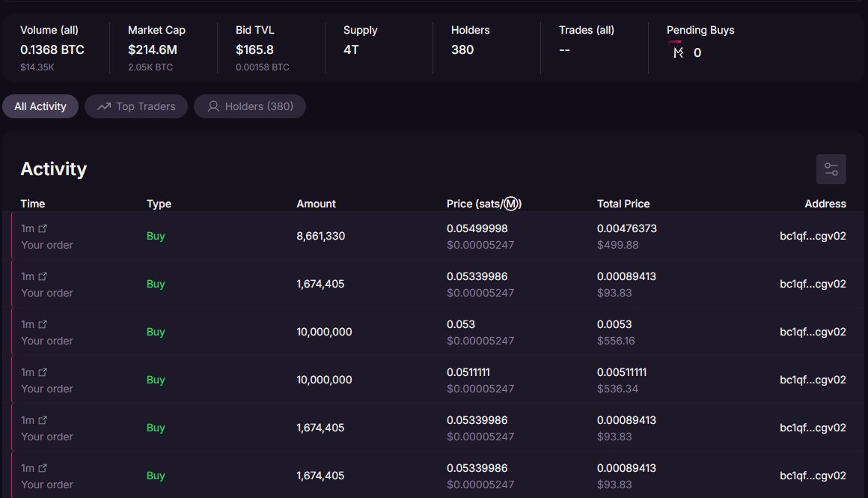
Task: Click the amount 8,661,330
Action: point(320,236)
